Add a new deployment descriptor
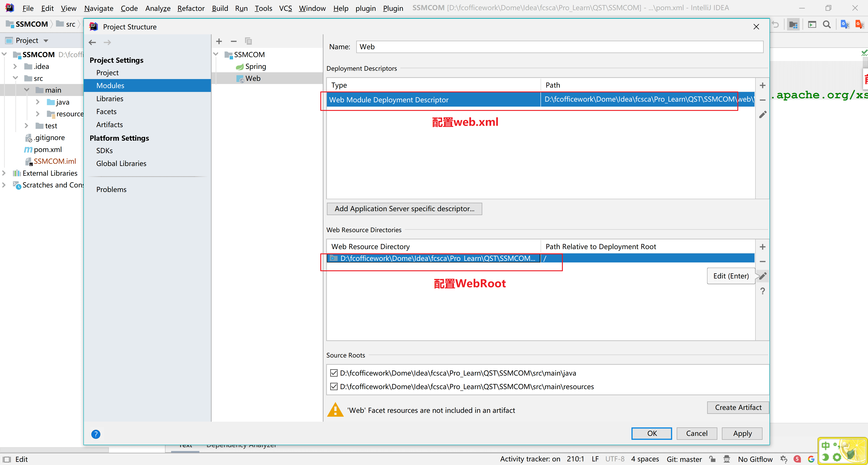868x465 pixels. (x=762, y=86)
